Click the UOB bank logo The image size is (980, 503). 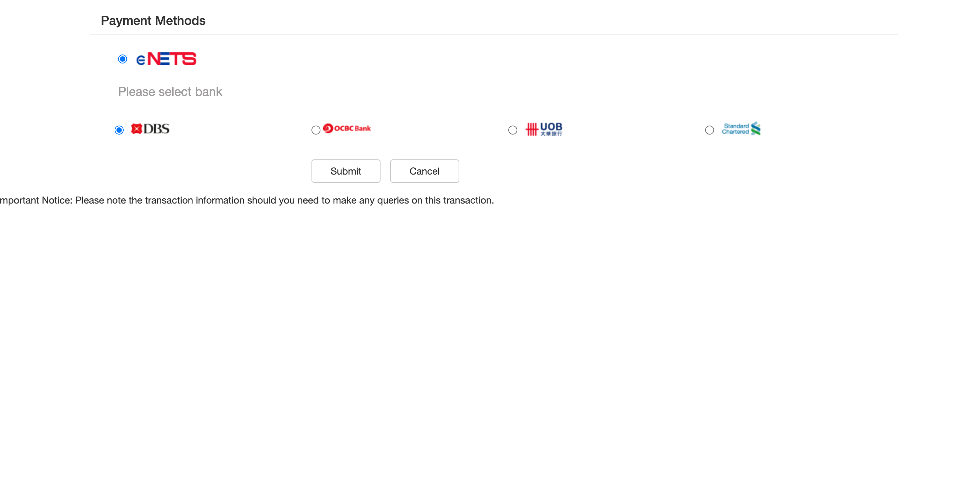click(x=544, y=129)
